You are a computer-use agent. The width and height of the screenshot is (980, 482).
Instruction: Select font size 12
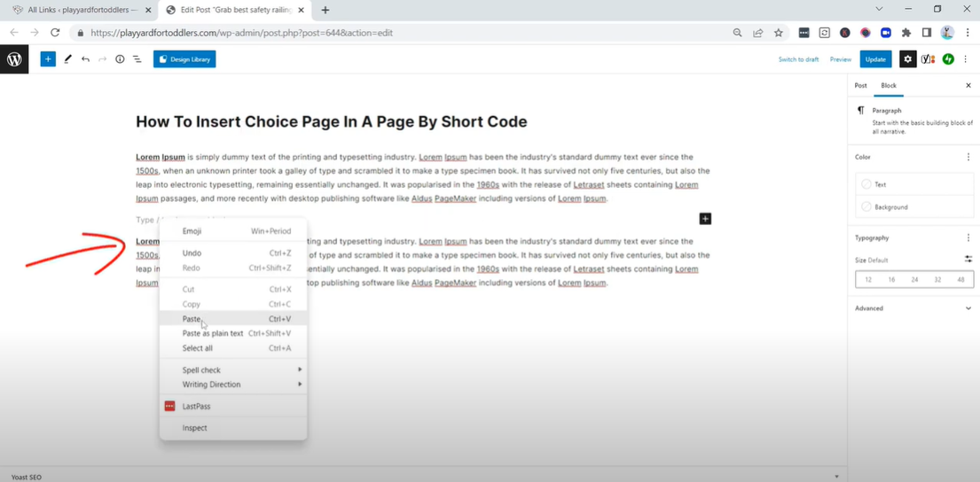pos(868,280)
